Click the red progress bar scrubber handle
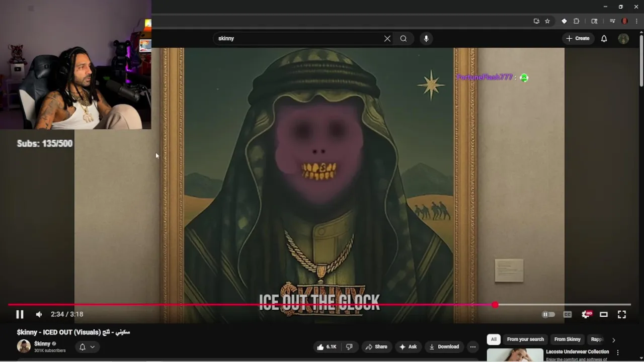The width and height of the screenshot is (644, 362). pos(495,305)
